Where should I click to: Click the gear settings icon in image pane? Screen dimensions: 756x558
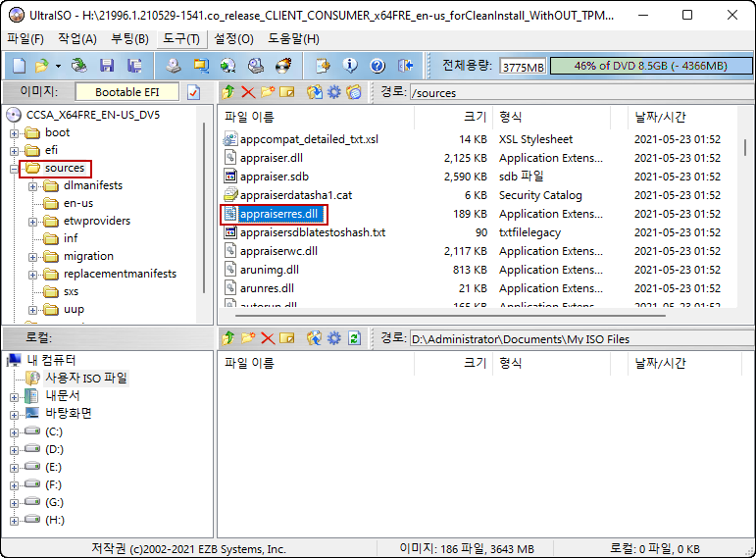334,91
